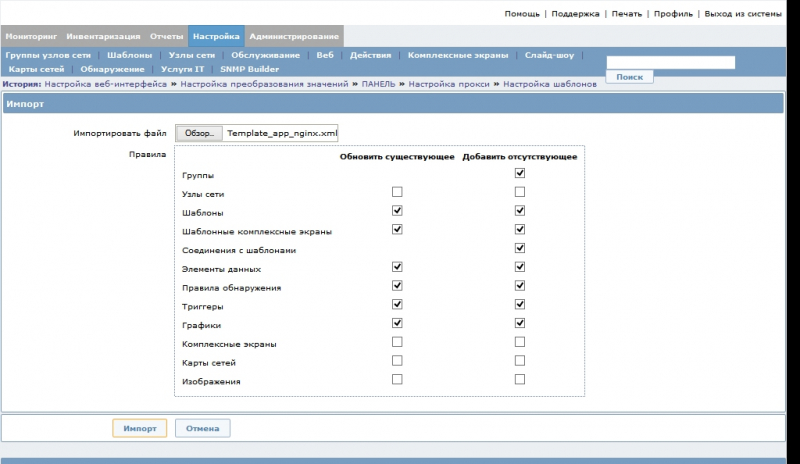Open the Мониторинг main tab
This screenshot has width=800, height=464.
click(30, 36)
